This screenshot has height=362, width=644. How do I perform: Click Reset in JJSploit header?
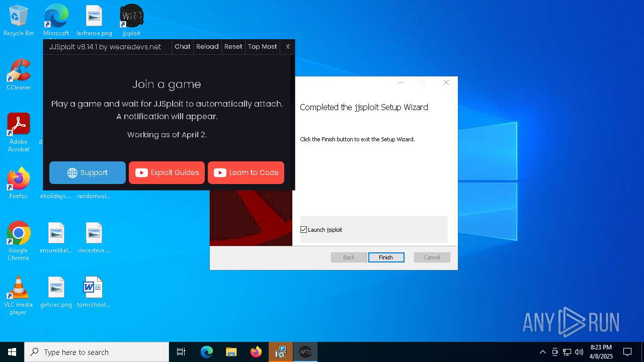click(233, 47)
